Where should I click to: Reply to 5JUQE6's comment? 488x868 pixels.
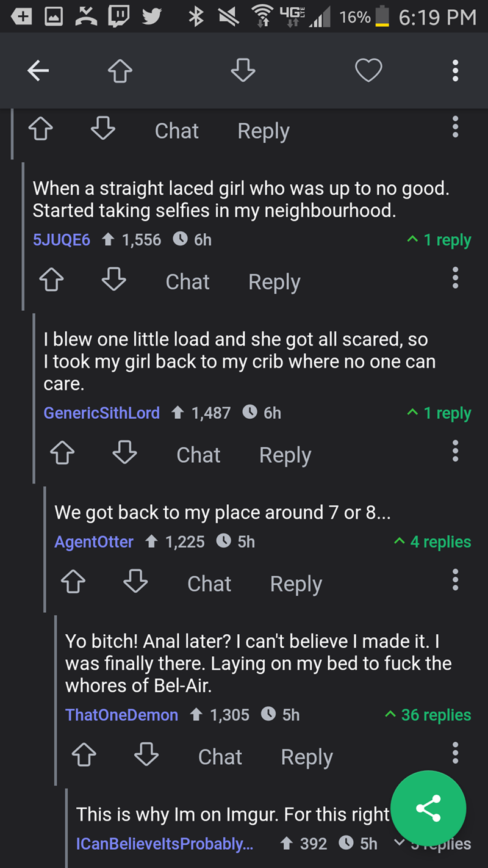pyautogui.click(x=274, y=282)
